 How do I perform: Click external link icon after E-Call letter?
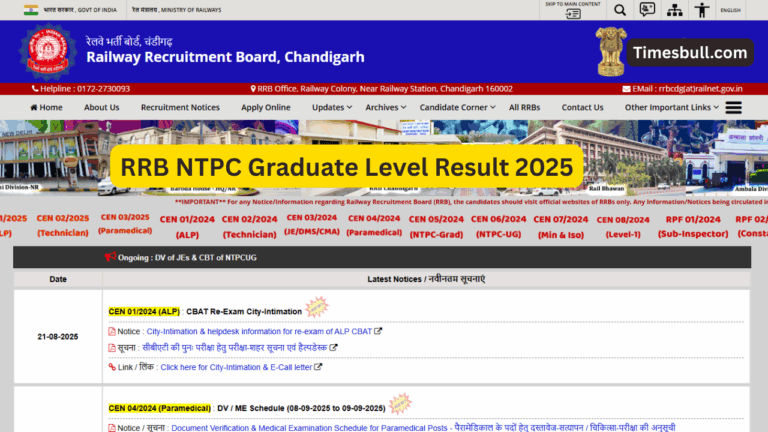click(318, 366)
